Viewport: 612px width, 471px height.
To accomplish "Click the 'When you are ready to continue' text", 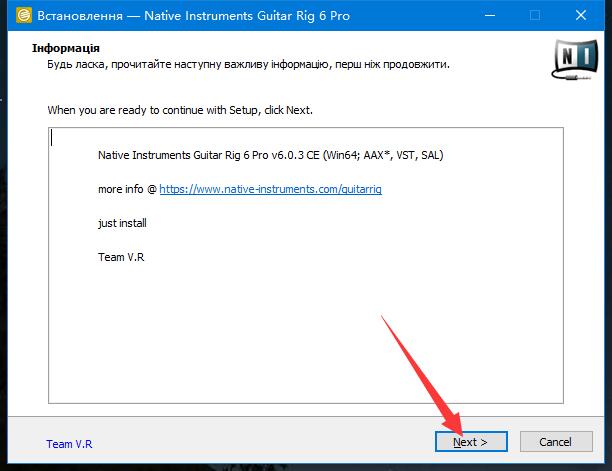I will pyautogui.click(x=180, y=110).
